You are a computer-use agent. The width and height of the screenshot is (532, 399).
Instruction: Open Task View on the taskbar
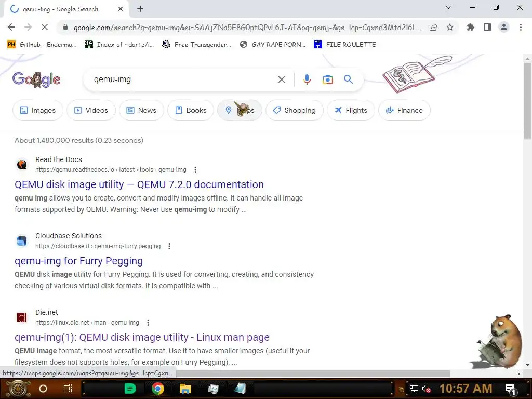(x=68, y=389)
